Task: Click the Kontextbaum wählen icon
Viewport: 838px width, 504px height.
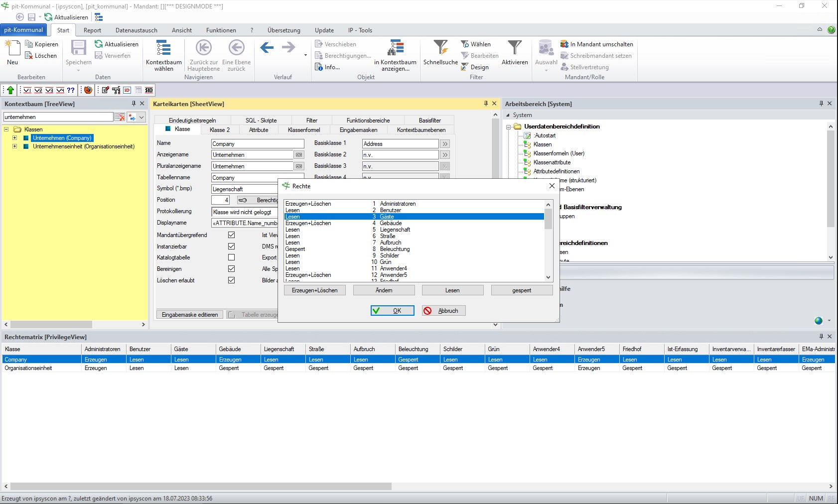Action: (163, 48)
